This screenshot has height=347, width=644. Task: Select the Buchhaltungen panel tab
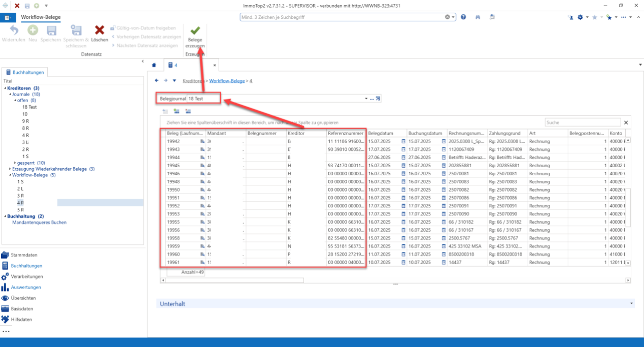pyautogui.click(x=25, y=72)
